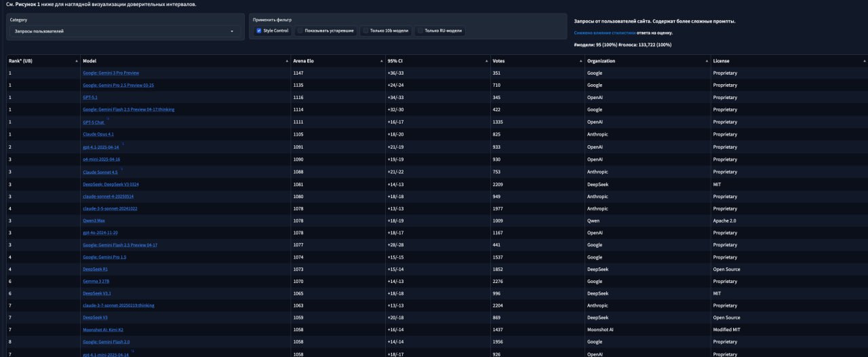Select the GPT-5 Chat model link

(x=94, y=122)
